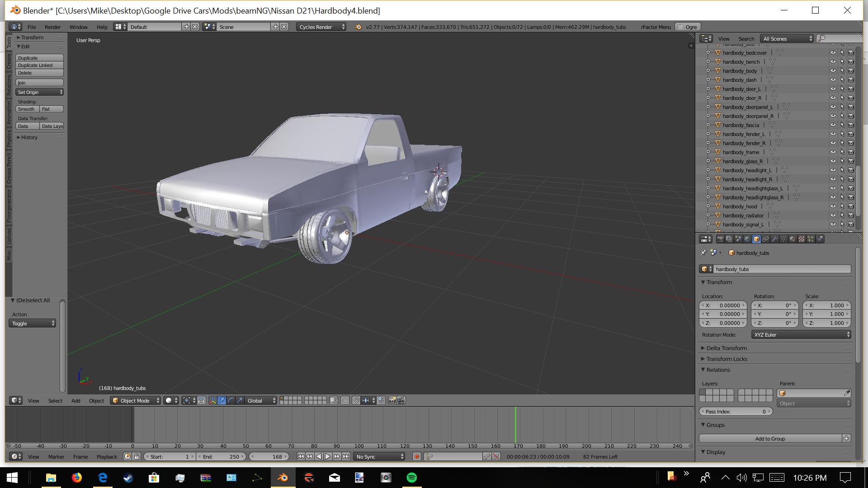
Task: Open the Render menu
Action: [x=52, y=27]
